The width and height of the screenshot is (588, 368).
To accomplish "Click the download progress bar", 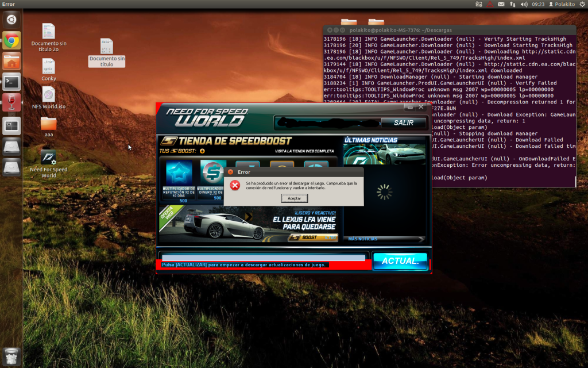I will pyautogui.click(x=263, y=257).
